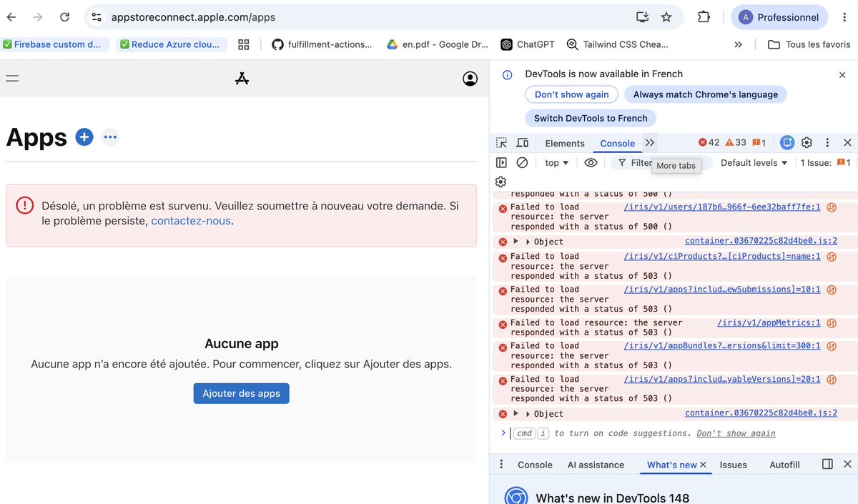Viewport: 858px width, 504px height.
Task: Open the Chrome extensions puzzle icon
Action: coord(704,17)
